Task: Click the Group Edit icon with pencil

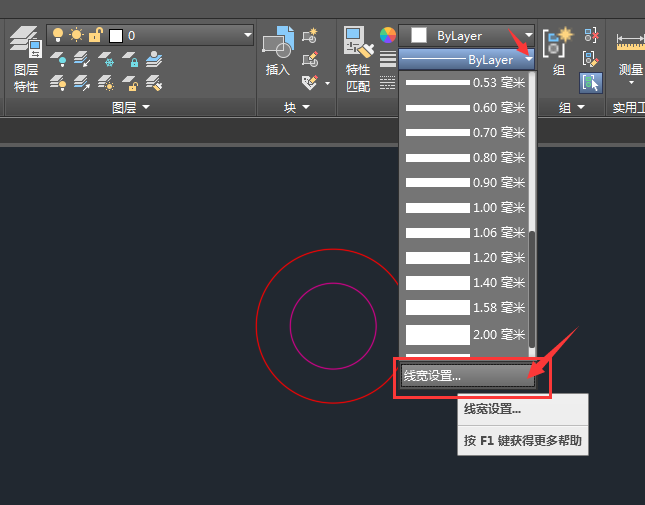Action: pos(591,59)
